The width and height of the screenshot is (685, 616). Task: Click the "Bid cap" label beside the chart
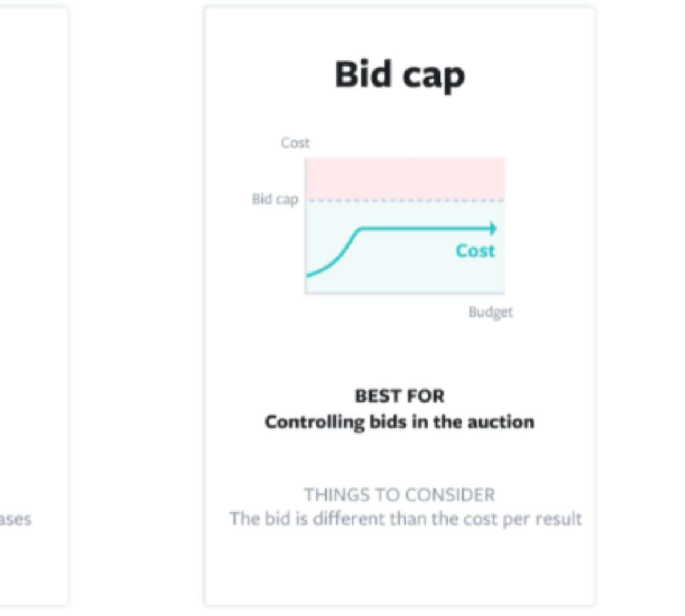pos(275,200)
